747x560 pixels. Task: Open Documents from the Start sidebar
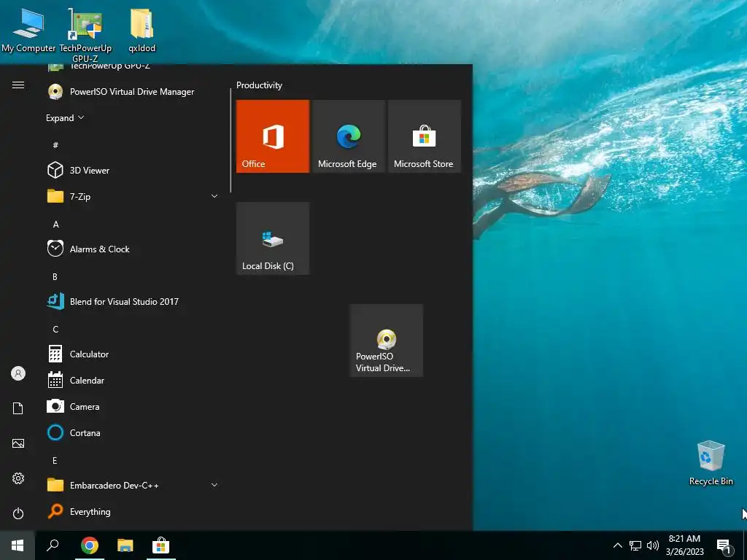[18, 408]
